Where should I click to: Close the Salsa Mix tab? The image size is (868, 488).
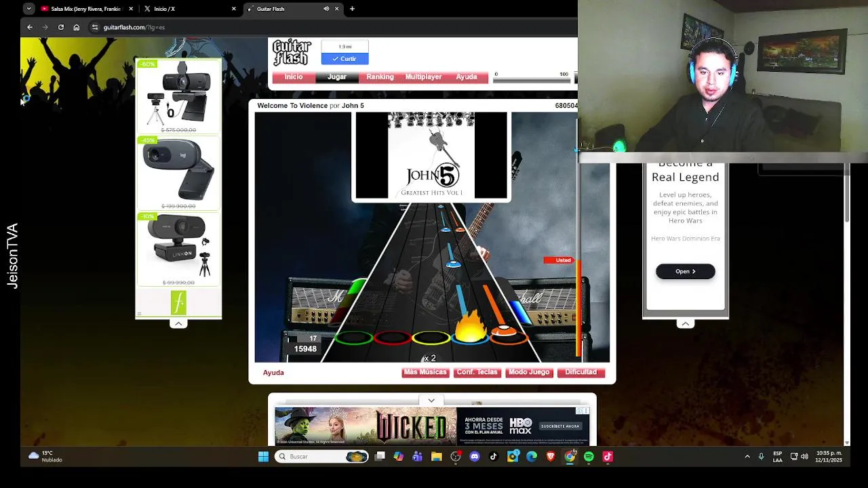pyautogui.click(x=131, y=9)
